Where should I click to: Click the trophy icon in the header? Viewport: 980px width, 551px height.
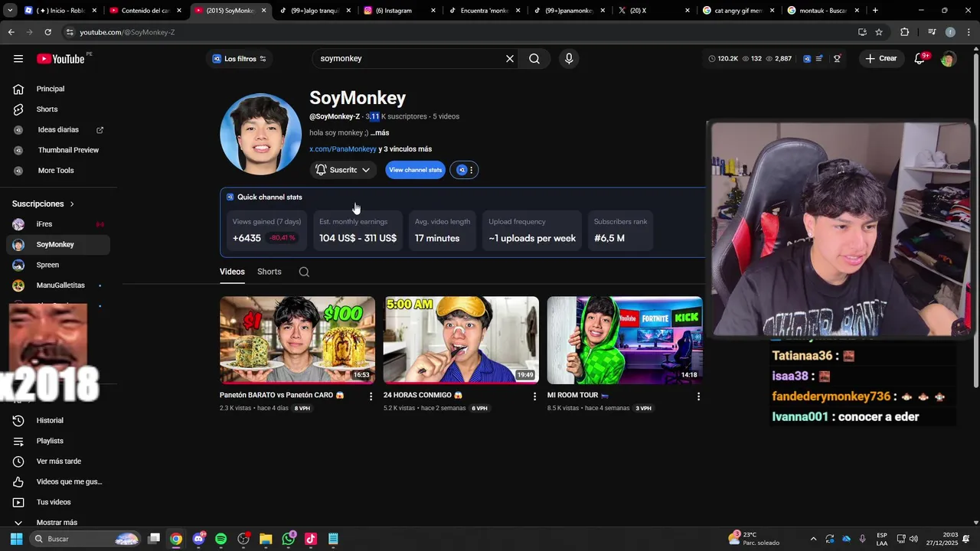(837, 59)
